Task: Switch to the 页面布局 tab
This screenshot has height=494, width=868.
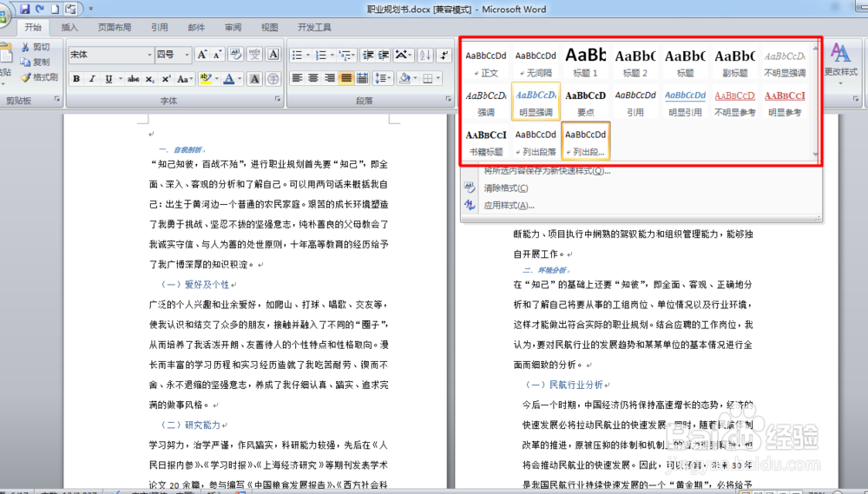Action: [x=115, y=27]
